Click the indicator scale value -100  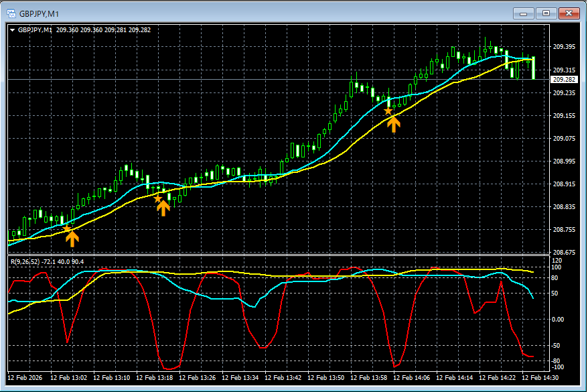pyautogui.click(x=557, y=367)
